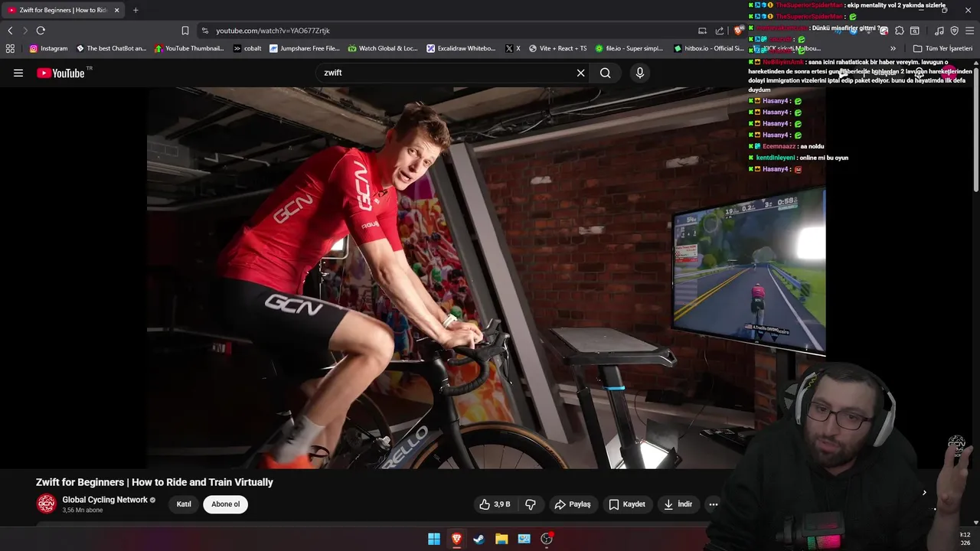The image size is (980, 551).
Task: Open the X bookmark
Action: point(513,48)
